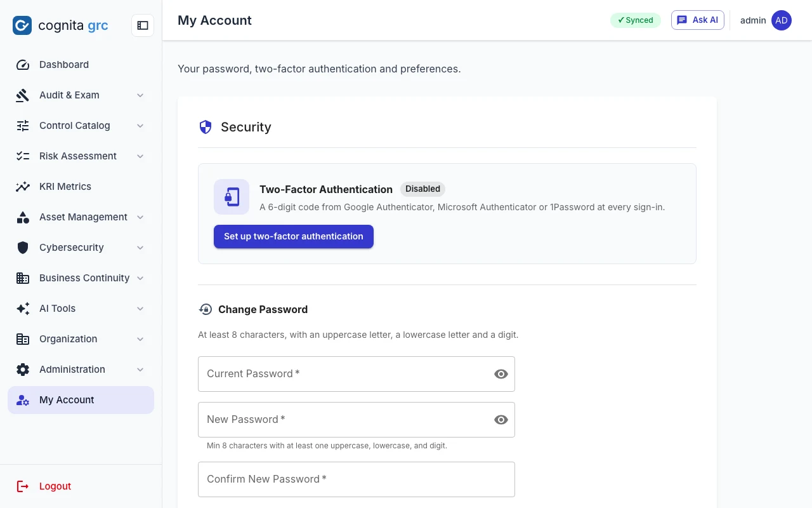Click the Risk Assessment checklist icon
The image size is (812, 508).
coord(23,156)
